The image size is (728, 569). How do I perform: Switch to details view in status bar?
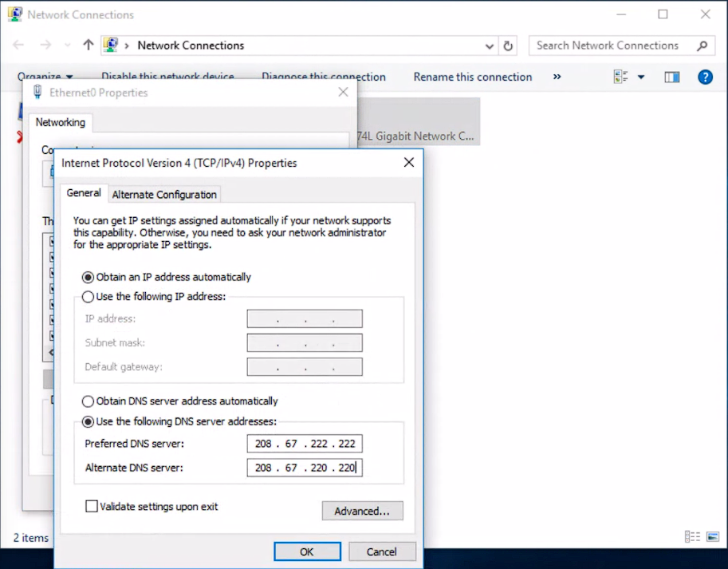(x=692, y=537)
